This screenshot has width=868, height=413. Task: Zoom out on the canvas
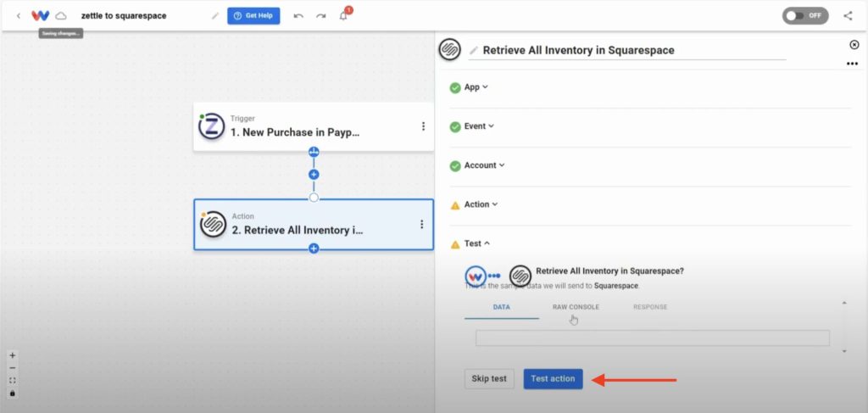[13, 368]
